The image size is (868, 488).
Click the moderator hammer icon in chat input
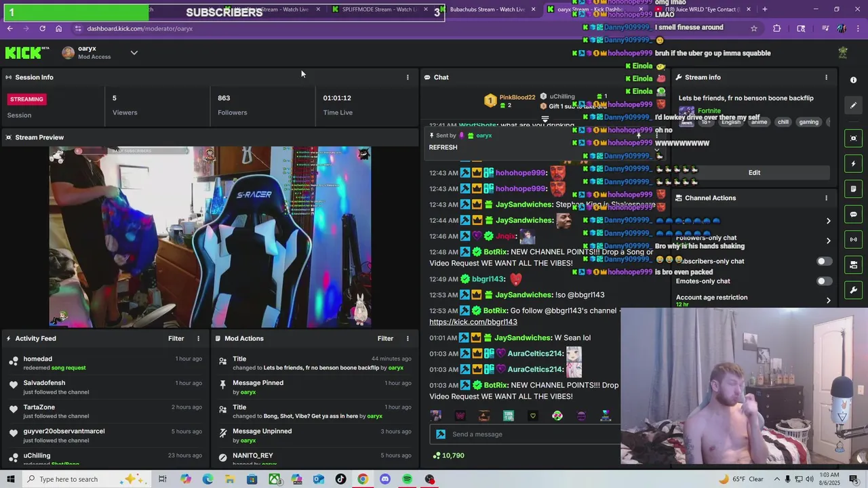(441, 434)
